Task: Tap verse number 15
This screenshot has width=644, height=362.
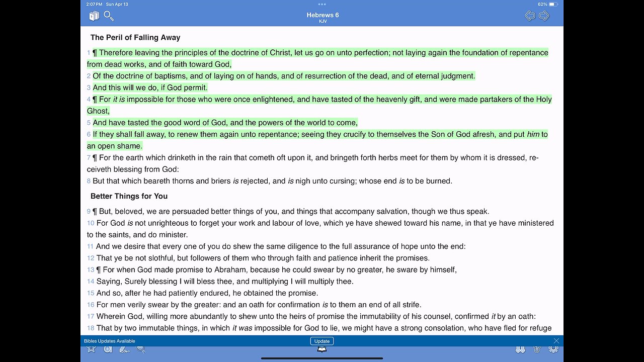Action: 91,293
